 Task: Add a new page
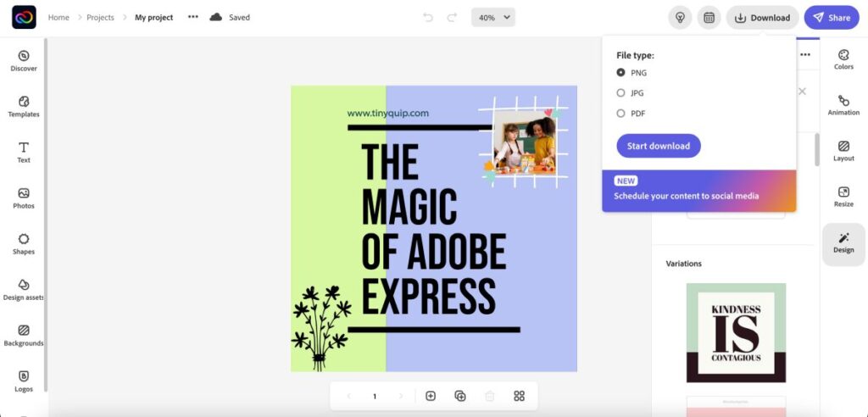tap(431, 396)
